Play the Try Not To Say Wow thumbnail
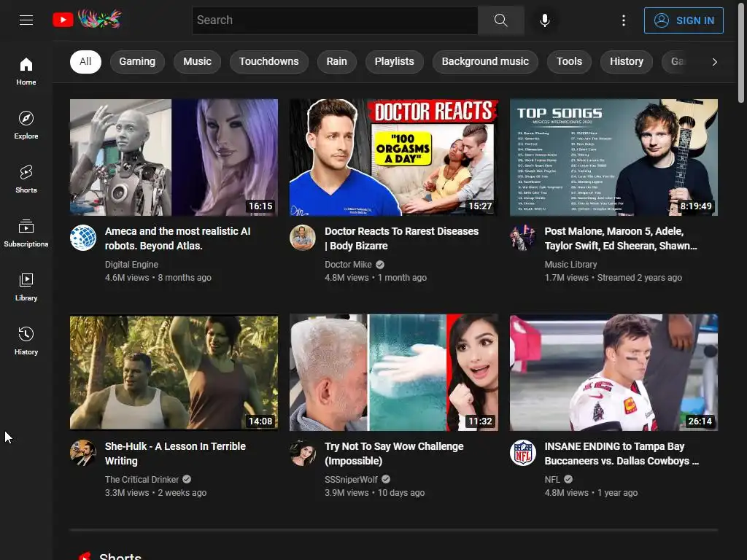The width and height of the screenshot is (747, 560). point(393,373)
